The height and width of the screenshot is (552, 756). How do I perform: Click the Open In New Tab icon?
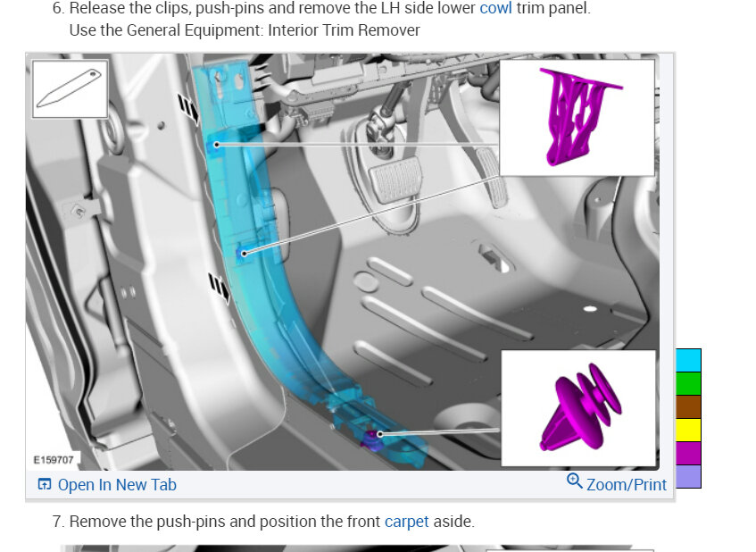(45, 484)
